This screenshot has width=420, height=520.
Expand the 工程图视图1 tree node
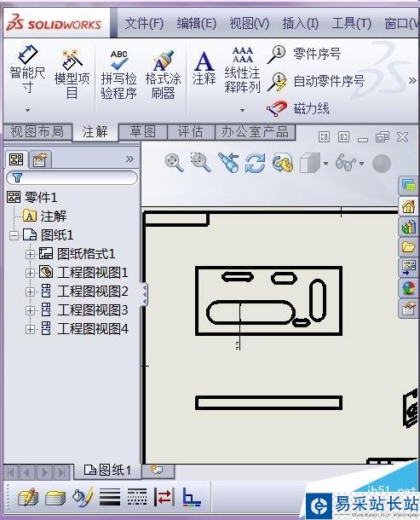coord(30,273)
